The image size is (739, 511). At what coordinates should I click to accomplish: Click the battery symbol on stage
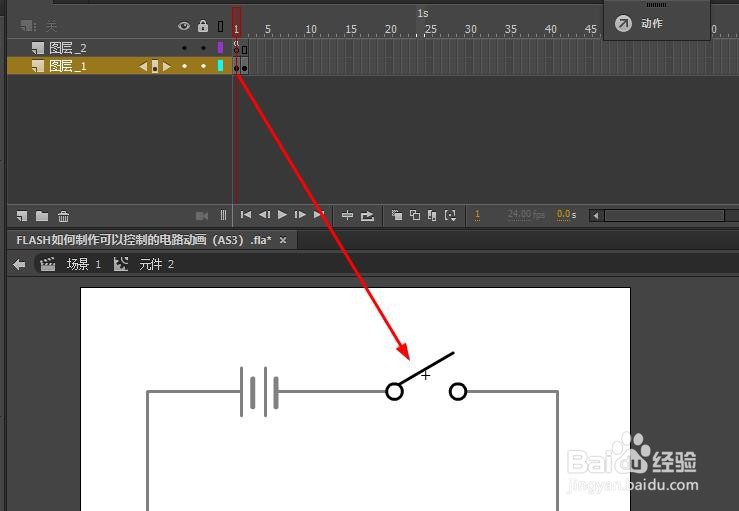coord(259,392)
